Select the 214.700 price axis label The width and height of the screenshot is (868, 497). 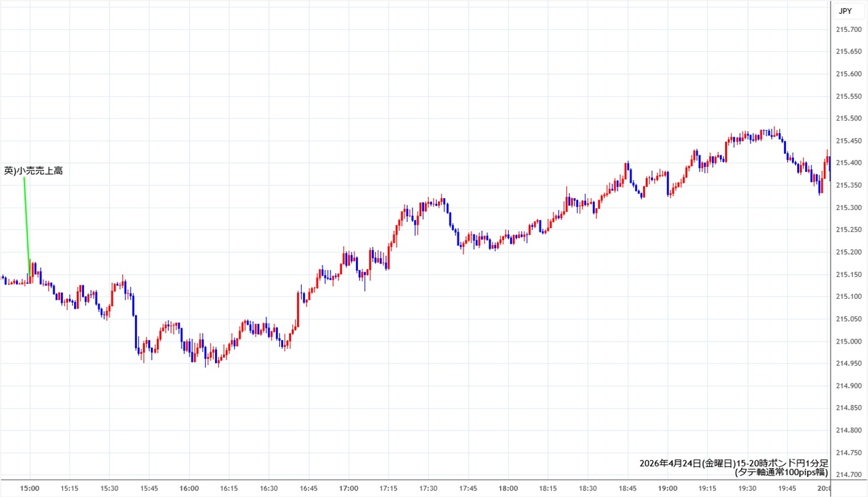pos(847,475)
